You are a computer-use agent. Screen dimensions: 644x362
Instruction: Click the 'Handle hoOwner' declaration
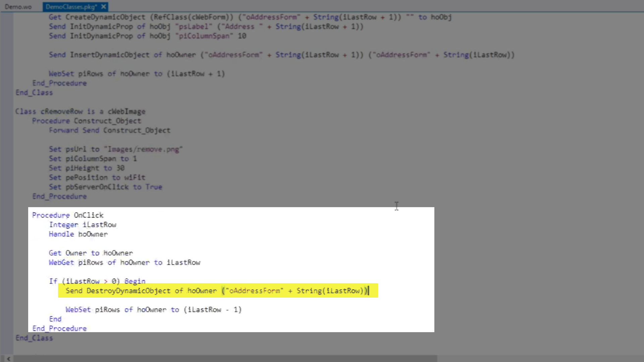point(78,234)
